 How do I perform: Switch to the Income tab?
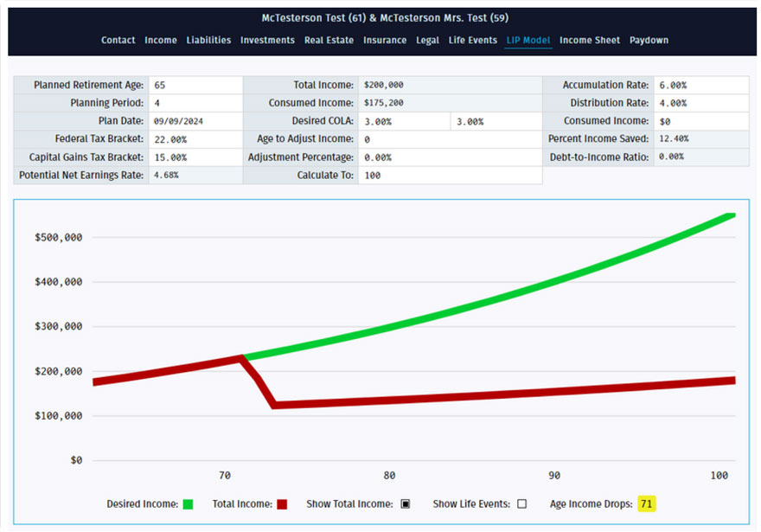pos(161,41)
